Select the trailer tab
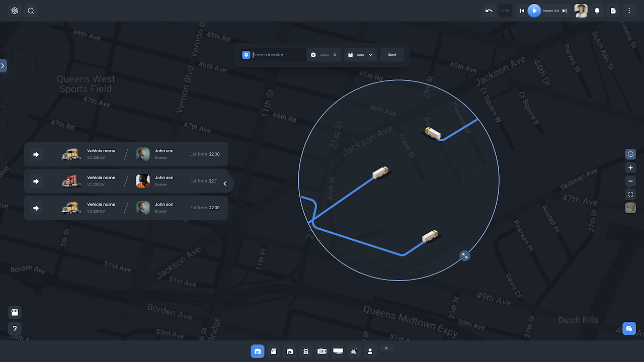The width and height of the screenshot is (644, 362). click(x=338, y=351)
